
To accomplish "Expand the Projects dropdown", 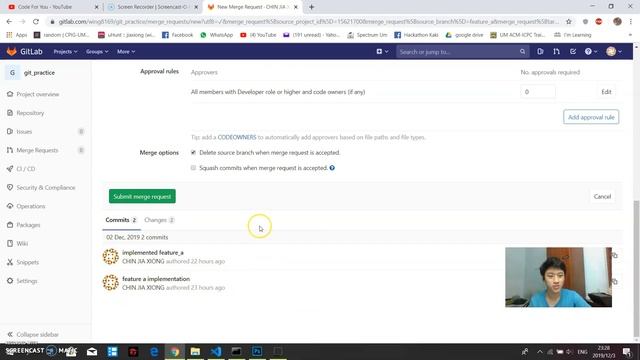I will [65, 52].
